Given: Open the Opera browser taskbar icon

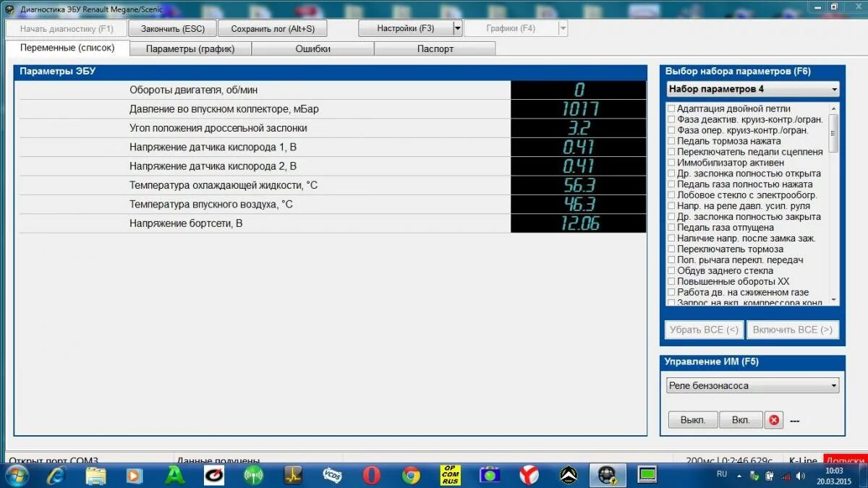Looking at the screenshot, I should [372, 475].
